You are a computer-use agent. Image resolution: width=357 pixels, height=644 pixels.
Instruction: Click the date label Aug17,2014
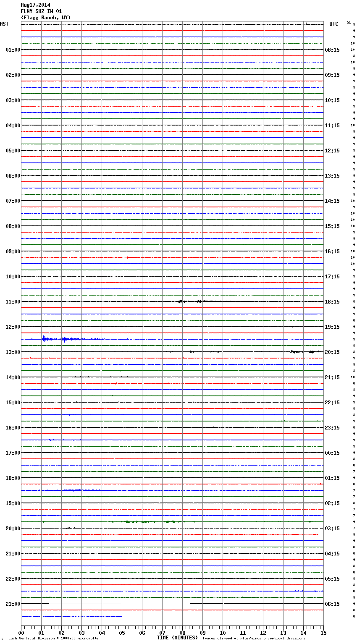coord(35,5)
